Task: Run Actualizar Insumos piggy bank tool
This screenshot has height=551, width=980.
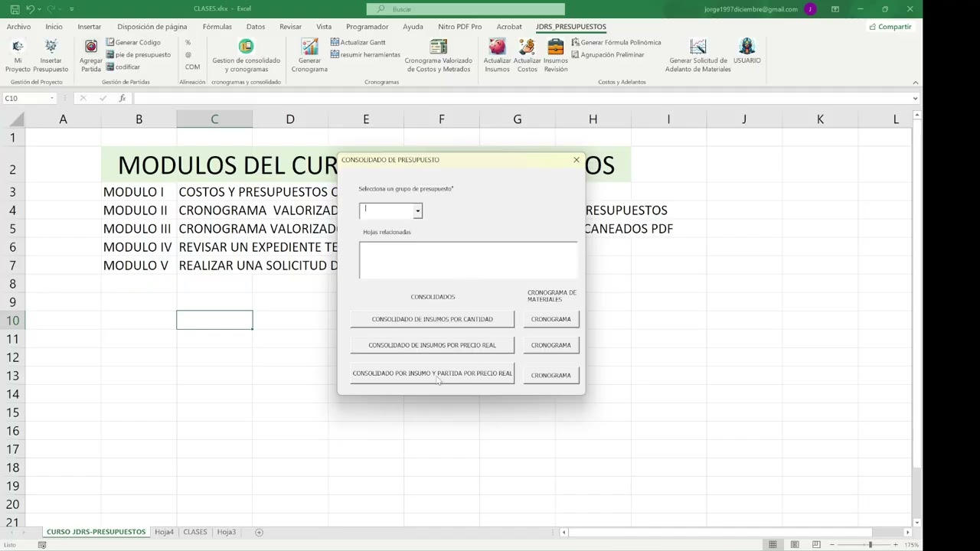Action: point(497,56)
